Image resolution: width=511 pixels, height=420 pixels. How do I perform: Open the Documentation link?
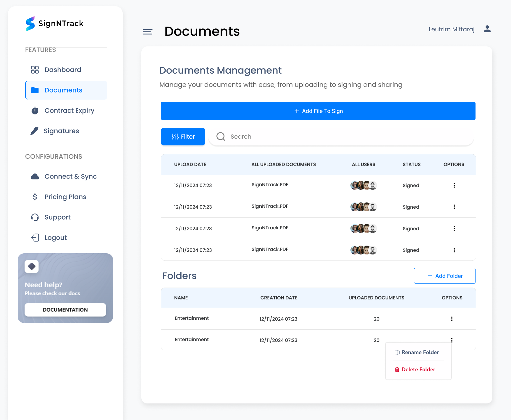coord(65,309)
